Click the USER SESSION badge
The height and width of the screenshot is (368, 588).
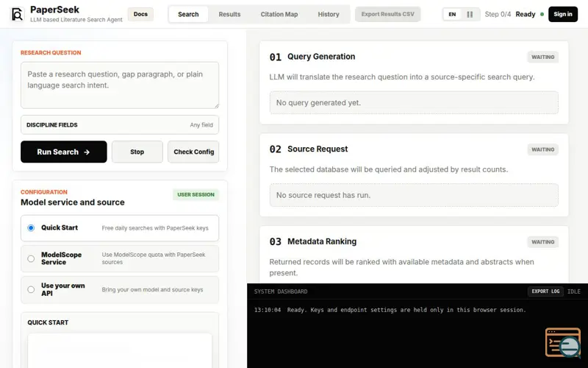click(196, 194)
